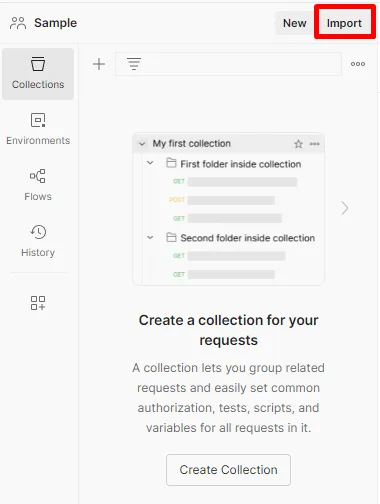Open the My first collection ellipsis menu
The width and height of the screenshot is (380, 504).
point(315,144)
